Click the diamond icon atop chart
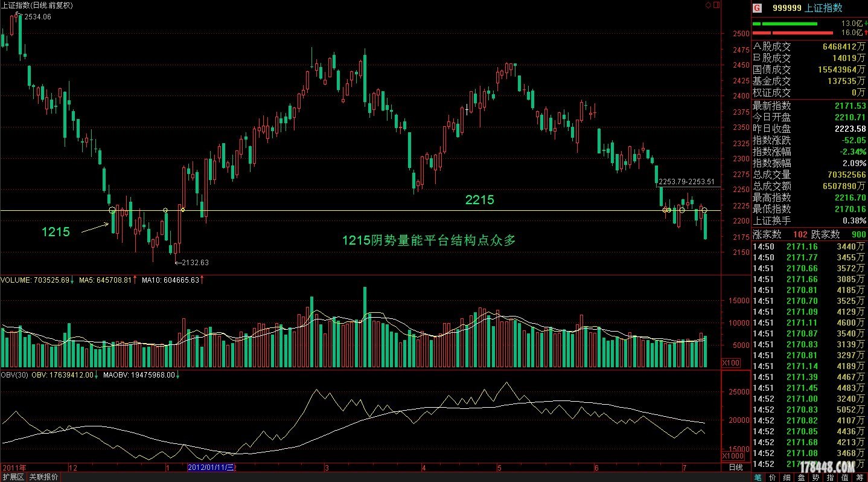Image resolution: width=868 pixels, height=482 pixels. coord(708,5)
